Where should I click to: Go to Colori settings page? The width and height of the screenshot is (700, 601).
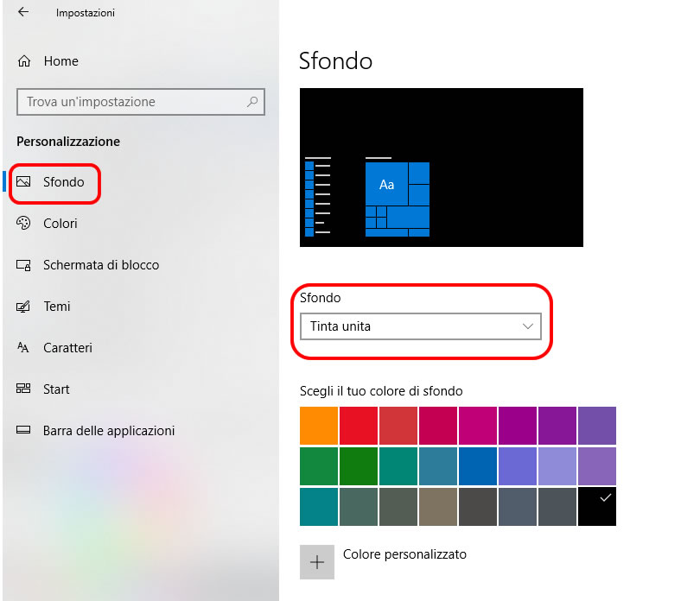tap(60, 223)
